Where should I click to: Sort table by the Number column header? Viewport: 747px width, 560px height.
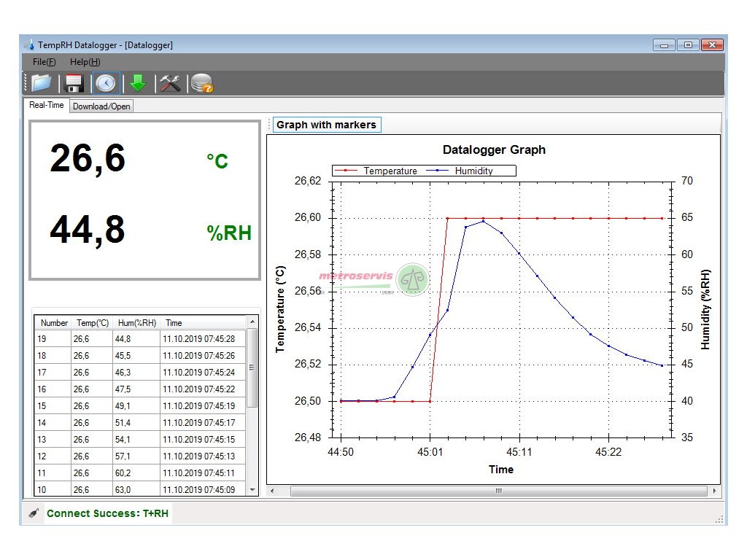54,323
